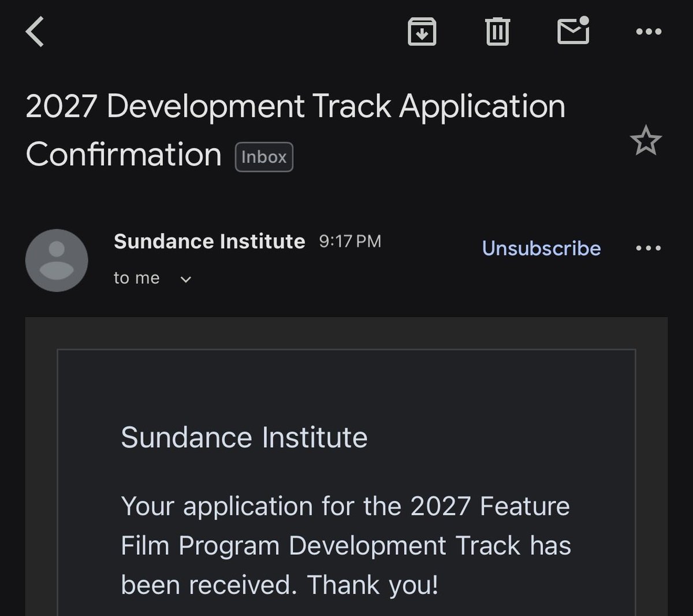693x616 pixels.
Task: Delete email with trash icon
Action: [497, 31]
